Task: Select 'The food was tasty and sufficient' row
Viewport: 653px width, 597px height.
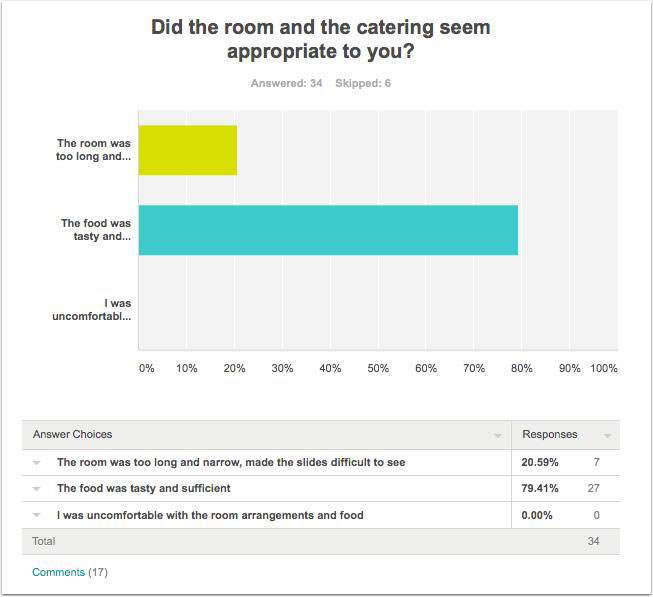Action: 321,488
